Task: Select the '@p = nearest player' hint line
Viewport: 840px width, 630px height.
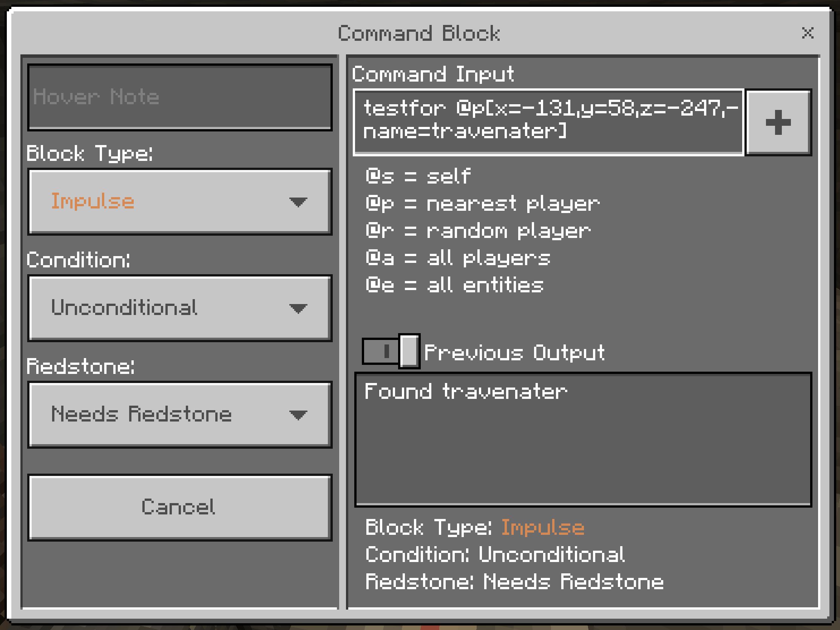Action: 482,204
